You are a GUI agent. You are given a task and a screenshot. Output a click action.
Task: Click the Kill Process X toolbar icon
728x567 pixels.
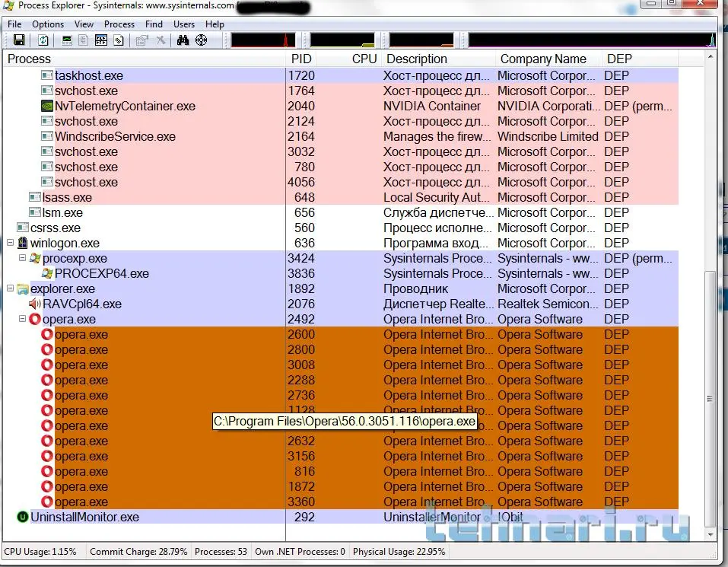click(161, 40)
